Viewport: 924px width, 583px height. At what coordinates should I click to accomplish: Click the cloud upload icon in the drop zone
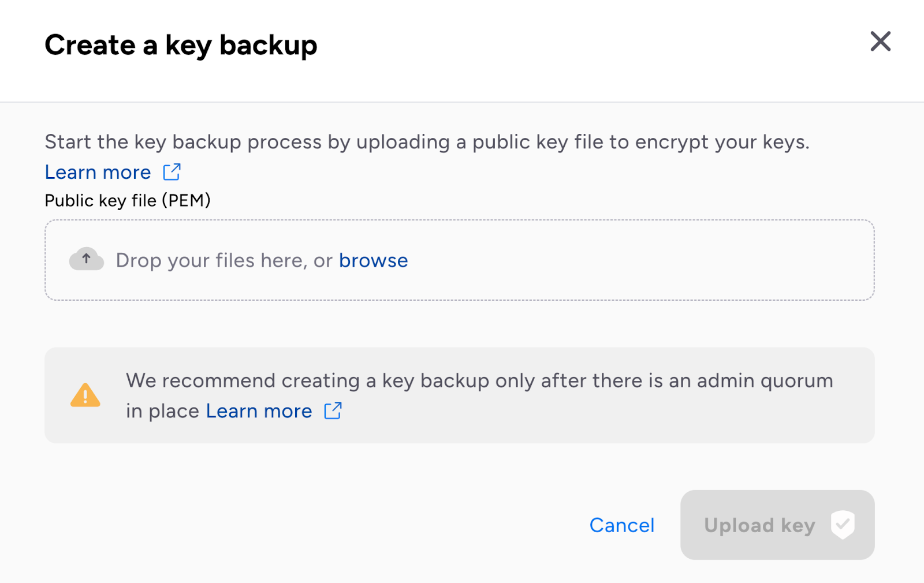click(87, 259)
